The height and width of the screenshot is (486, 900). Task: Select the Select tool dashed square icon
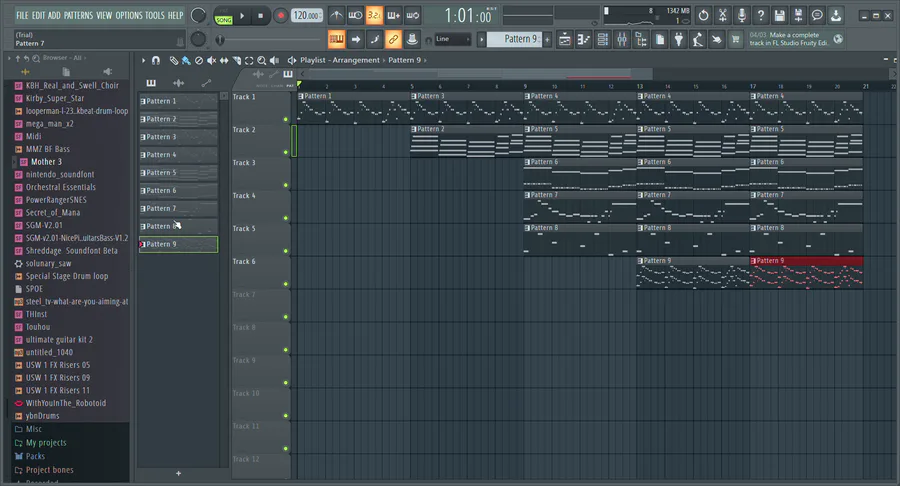(x=249, y=60)
